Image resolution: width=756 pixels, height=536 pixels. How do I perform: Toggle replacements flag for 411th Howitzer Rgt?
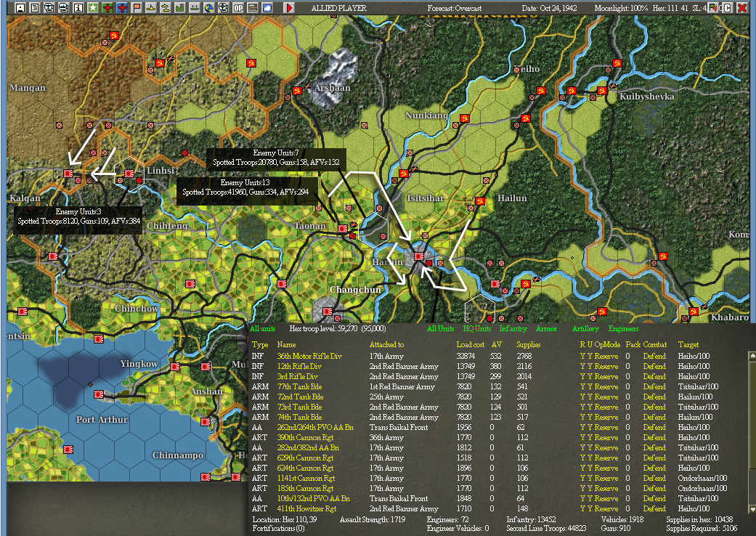coord(582,508)
